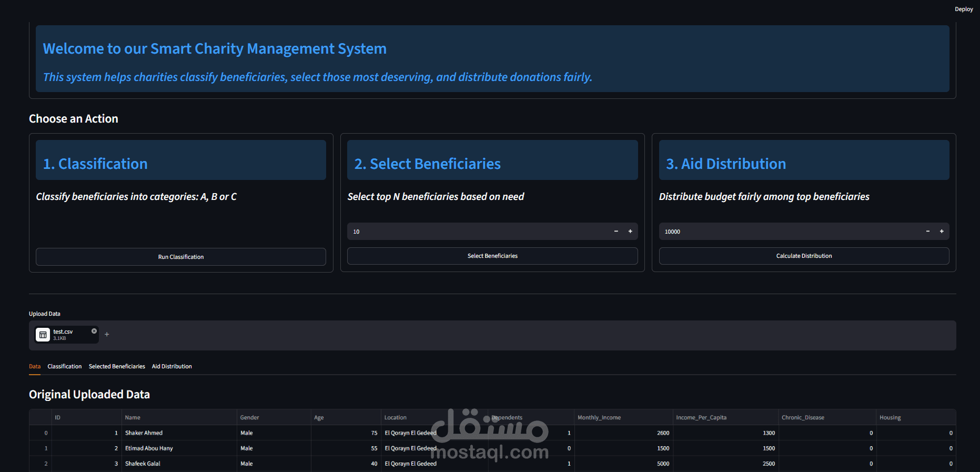Focus the top N beneficiaries number field

[478, 232]
